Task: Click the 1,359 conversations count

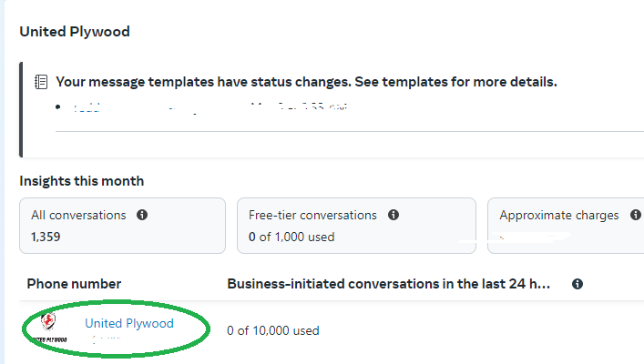Action: [46, 237]
